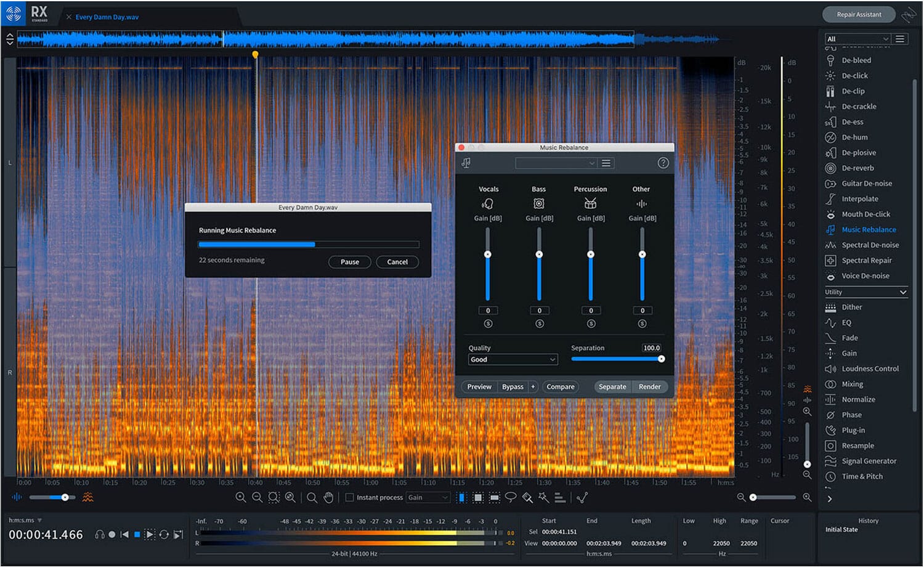Solo the Other channel
This screenshot has width=924, height=570.
[642, 324]
